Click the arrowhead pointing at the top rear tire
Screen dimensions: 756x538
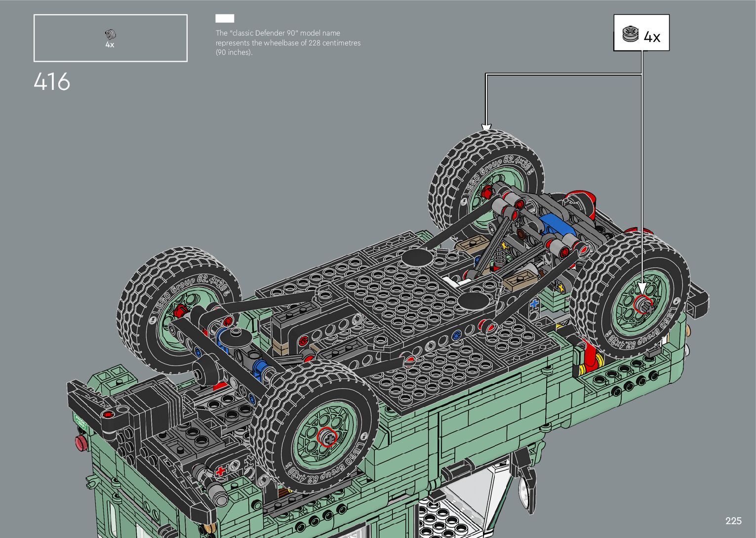(x=486, y=127)
